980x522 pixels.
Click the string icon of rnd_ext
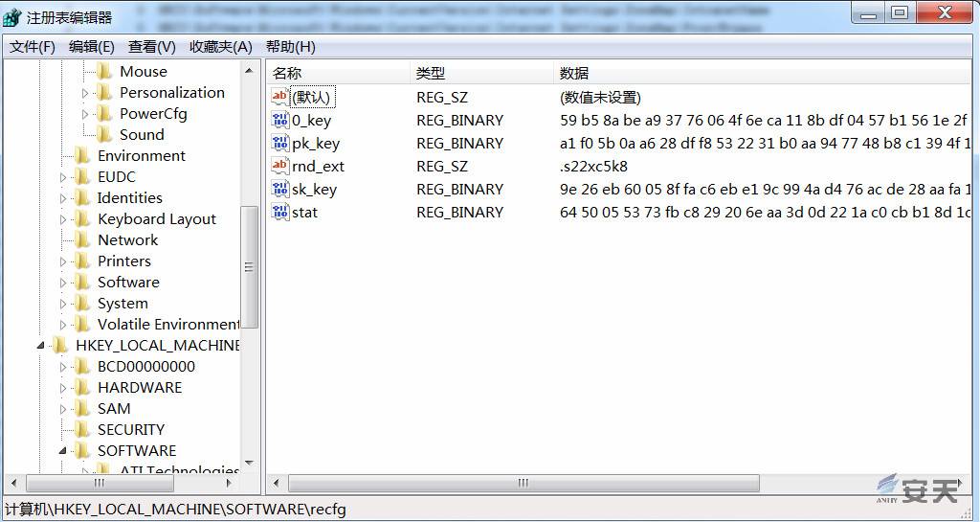pyautogui.click(x=280, y=167)
